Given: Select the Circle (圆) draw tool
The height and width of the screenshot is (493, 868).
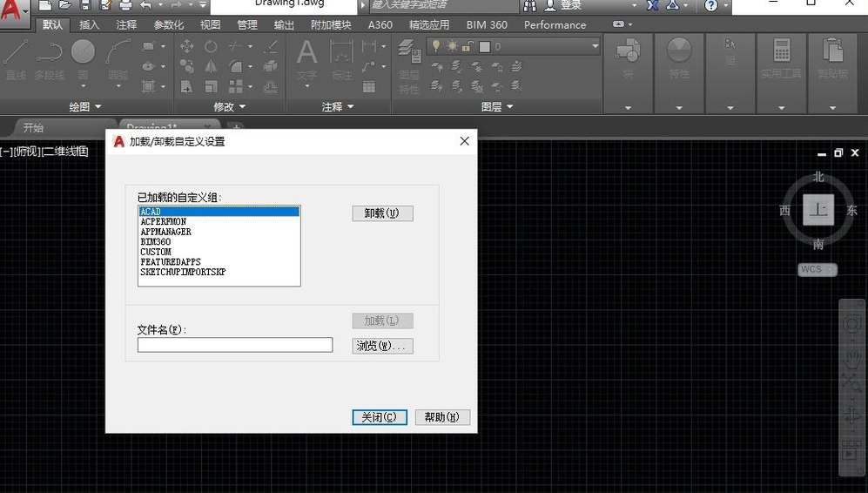Looking at the screenshot, I should tap(83, 60).
